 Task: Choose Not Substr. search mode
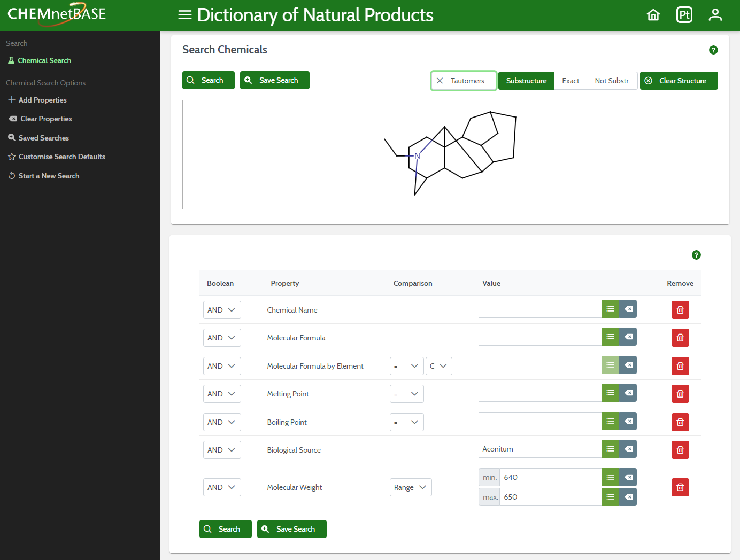tap(612, 81)
